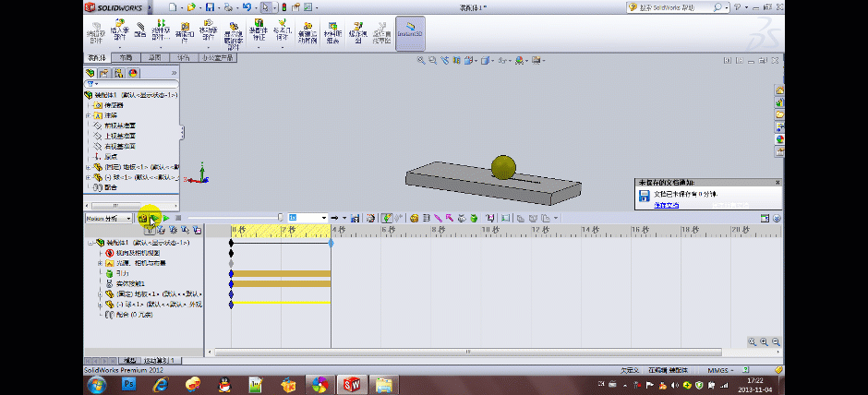Click the Section View icon in the view toolbar
This screenshot has width=868, height=395.
point(457,60)
